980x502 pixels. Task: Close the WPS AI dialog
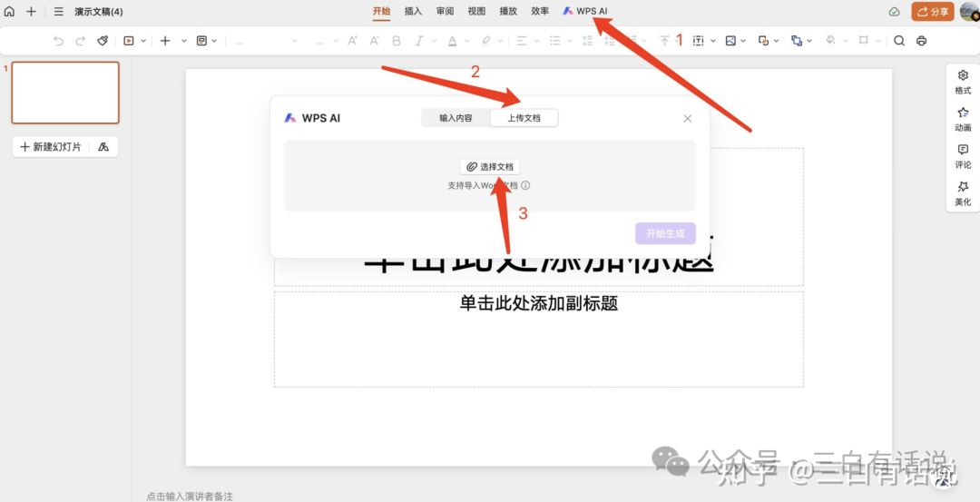pos(688,118)
